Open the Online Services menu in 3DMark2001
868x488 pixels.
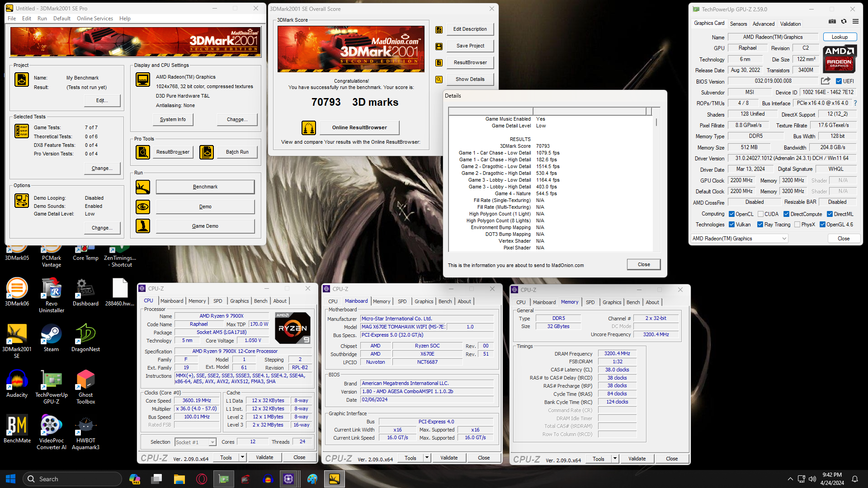point(95,19)
